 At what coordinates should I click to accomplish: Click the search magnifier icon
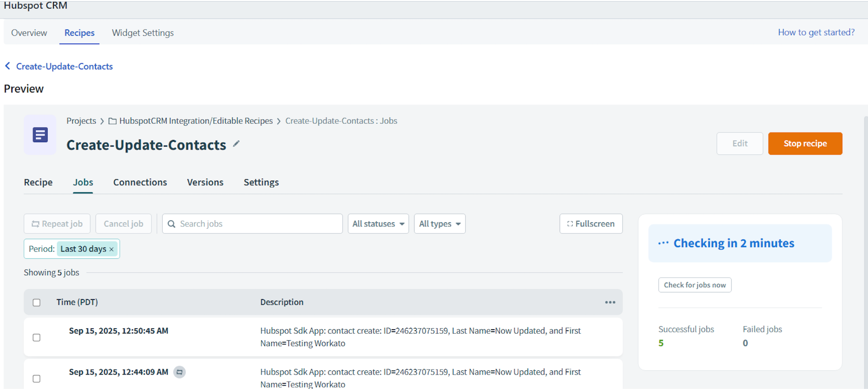pyautogui.click(x=171, y=224)
